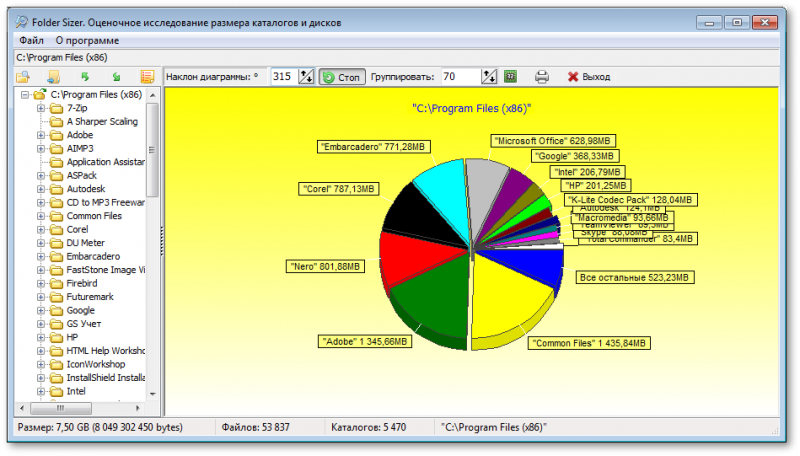This screenshot has width=800, height=456.
Task: Click the second green refresh arrow icon
Action: click(x=116, y=77)
